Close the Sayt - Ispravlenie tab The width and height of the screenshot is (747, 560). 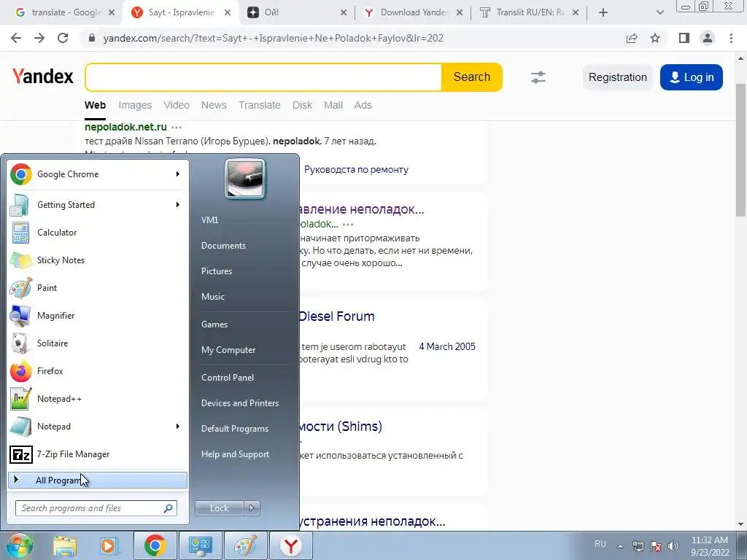point(228,12)
